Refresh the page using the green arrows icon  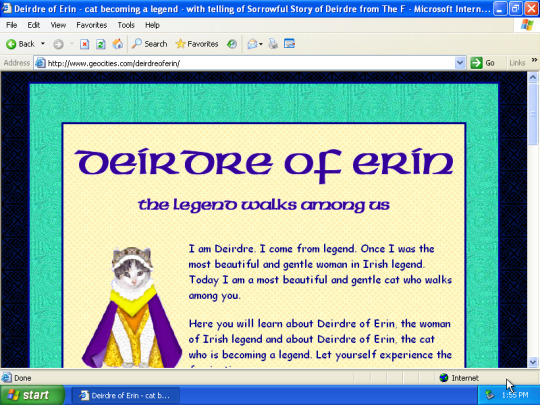pyautogui.click(x=101, y=44)
